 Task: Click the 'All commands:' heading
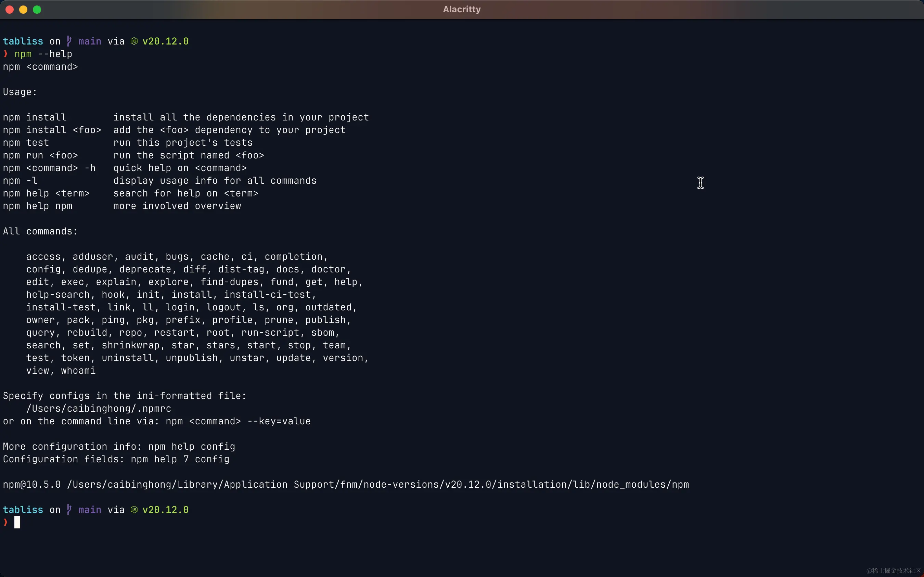[40, 231]
